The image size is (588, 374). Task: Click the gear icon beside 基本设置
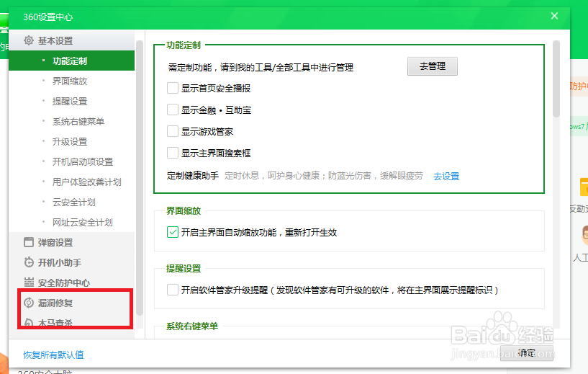(x=29, y=40)
